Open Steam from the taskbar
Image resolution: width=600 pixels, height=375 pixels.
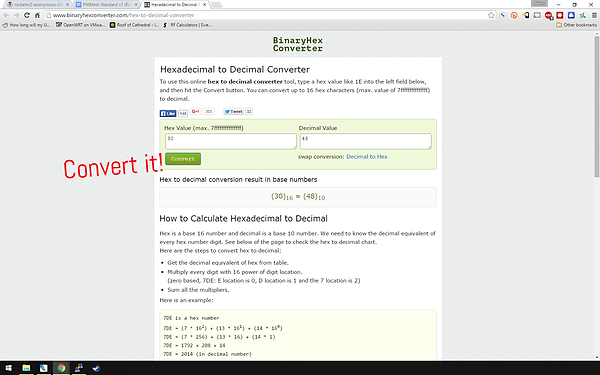tap(96, 368)
